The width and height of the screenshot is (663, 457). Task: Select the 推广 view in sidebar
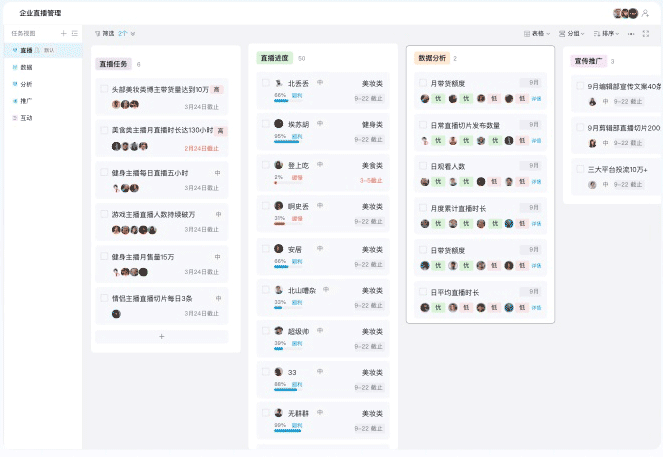coord(26,101)
